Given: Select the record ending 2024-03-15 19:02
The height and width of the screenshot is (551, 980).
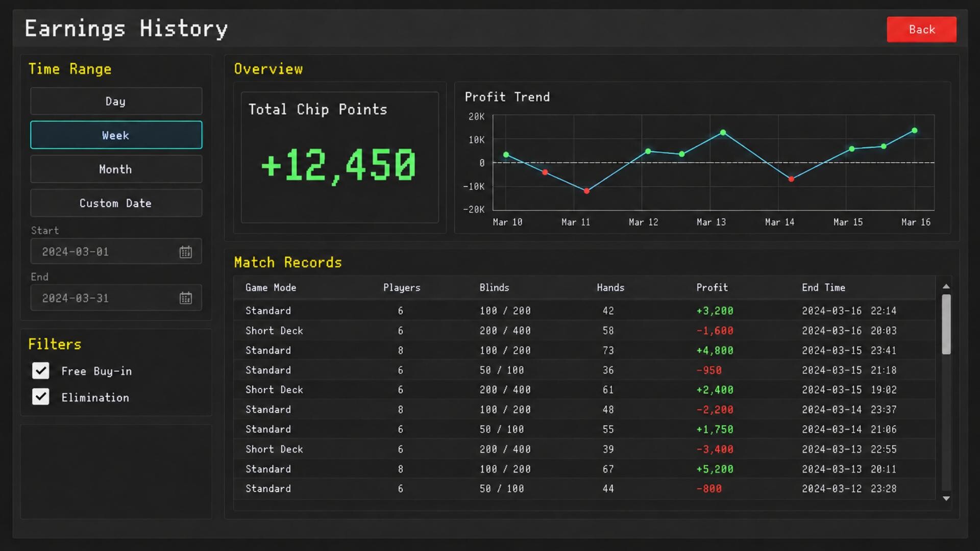Looking at the screenshot, I should pyautogui.click(x=584, y=390).
